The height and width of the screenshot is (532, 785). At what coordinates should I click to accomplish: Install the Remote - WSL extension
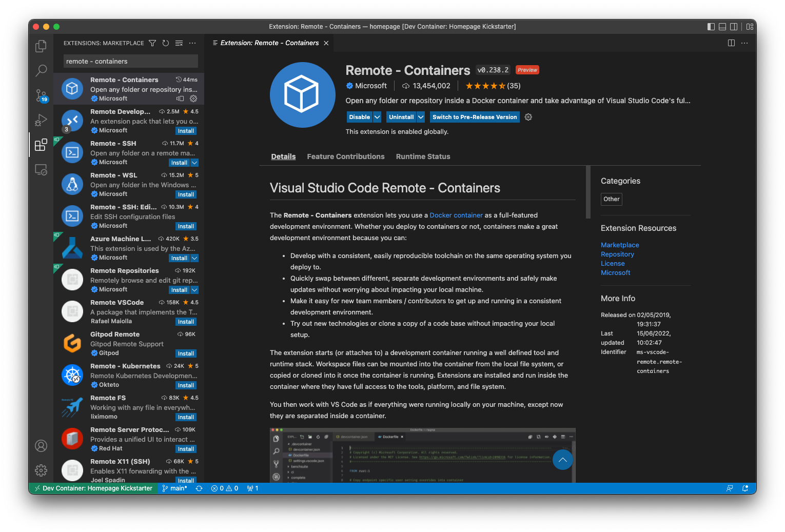click(x=186, y=194)
